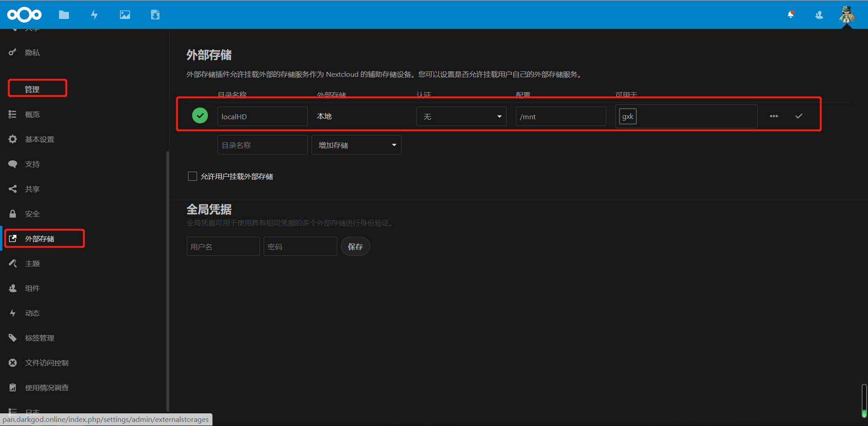Screen dimensions: 868x426
Task: Click the basic settings gear icon
Action: (x=13, y=139)
